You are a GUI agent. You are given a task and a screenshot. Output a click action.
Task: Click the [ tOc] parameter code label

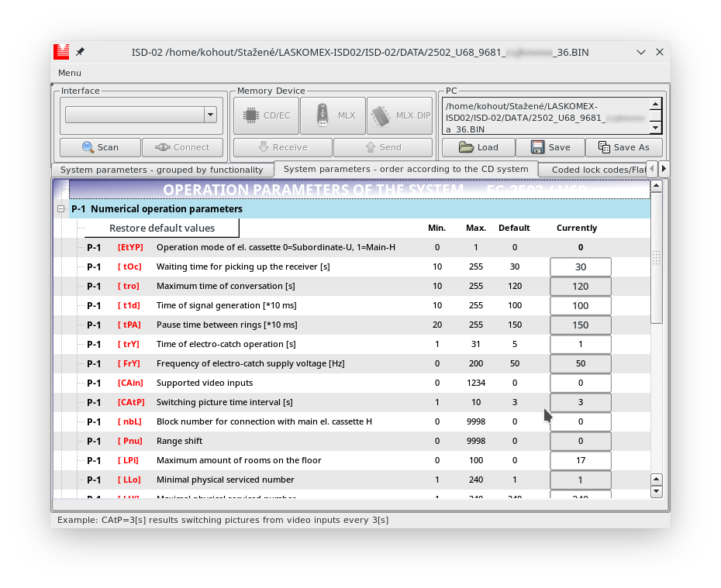(129, 267)
